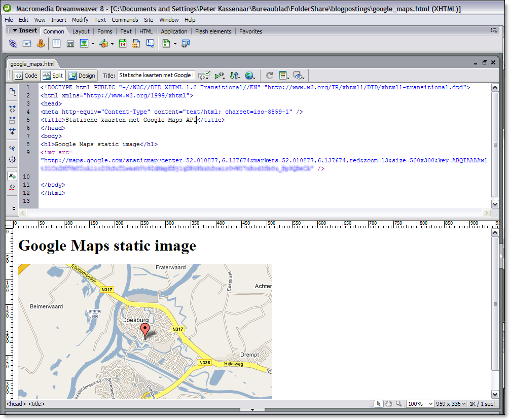
Task: Open the View Options menu
Action: [x=284, y=76]
